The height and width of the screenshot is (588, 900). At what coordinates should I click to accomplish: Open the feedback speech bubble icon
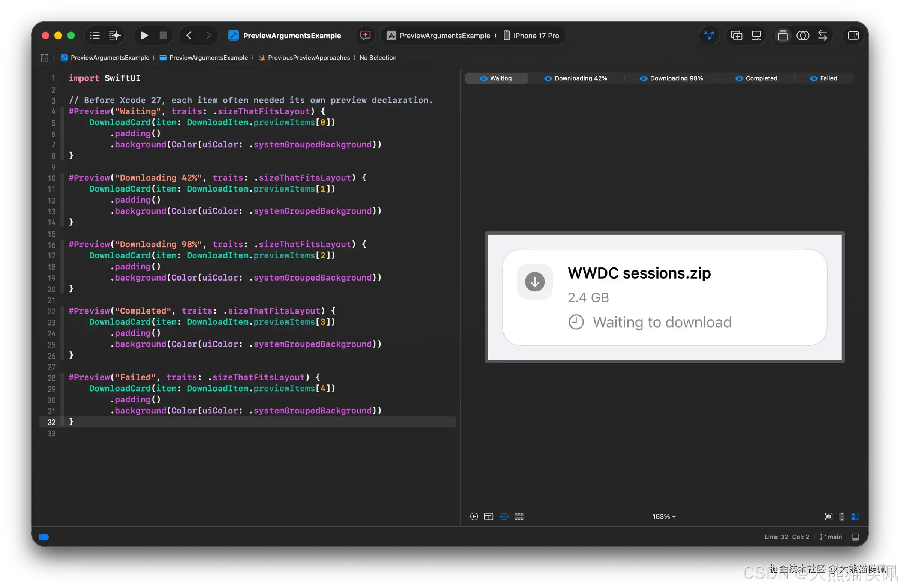[365, 36]
